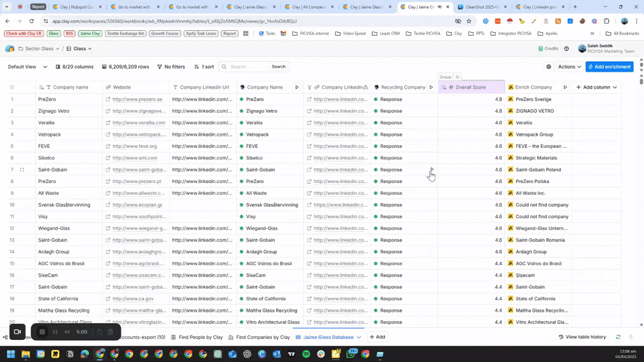644x362 pixels.
Task: Open Chrome three-dot menu
Action: [x=636, y=21]
